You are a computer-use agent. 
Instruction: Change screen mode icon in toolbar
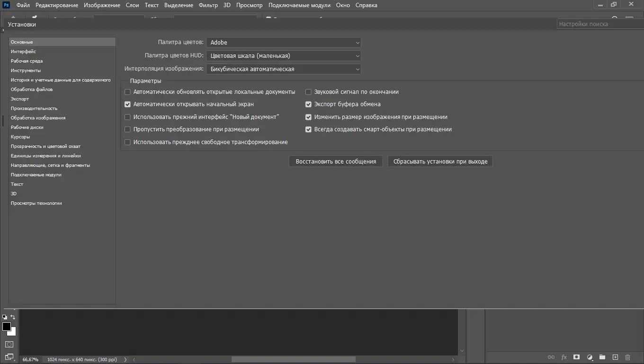tap(9, 356)
